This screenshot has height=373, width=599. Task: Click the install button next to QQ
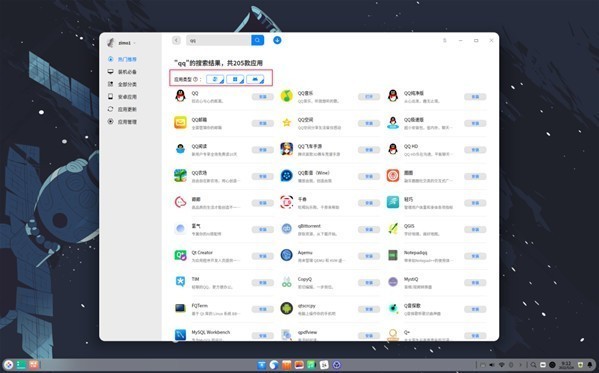coord(263,97)
